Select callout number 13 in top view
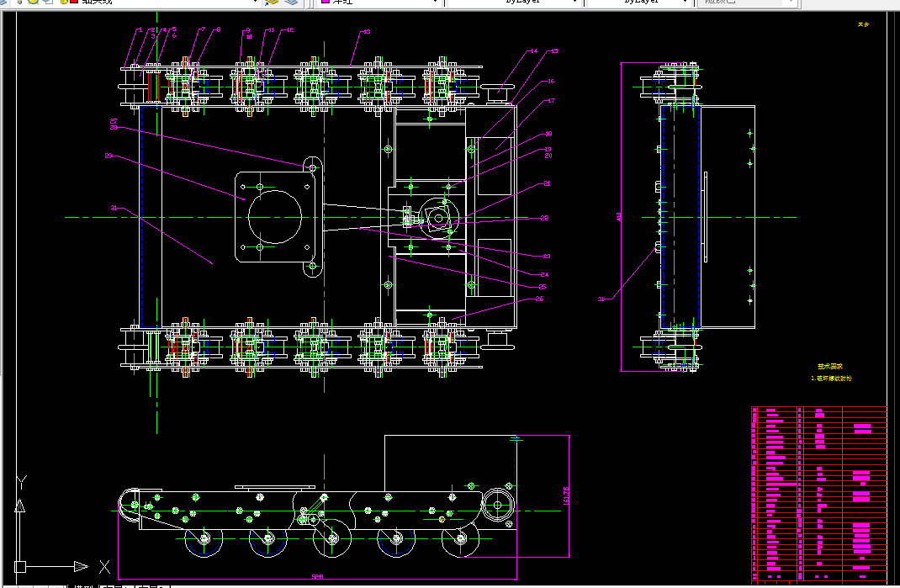Viewport: 900px width, 588px height. 367,32
